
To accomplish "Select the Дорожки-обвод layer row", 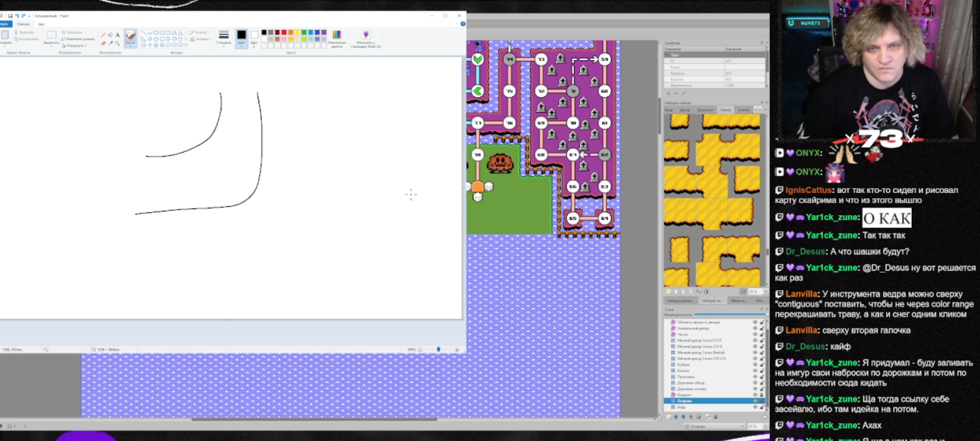I will (x=714, y=383).
